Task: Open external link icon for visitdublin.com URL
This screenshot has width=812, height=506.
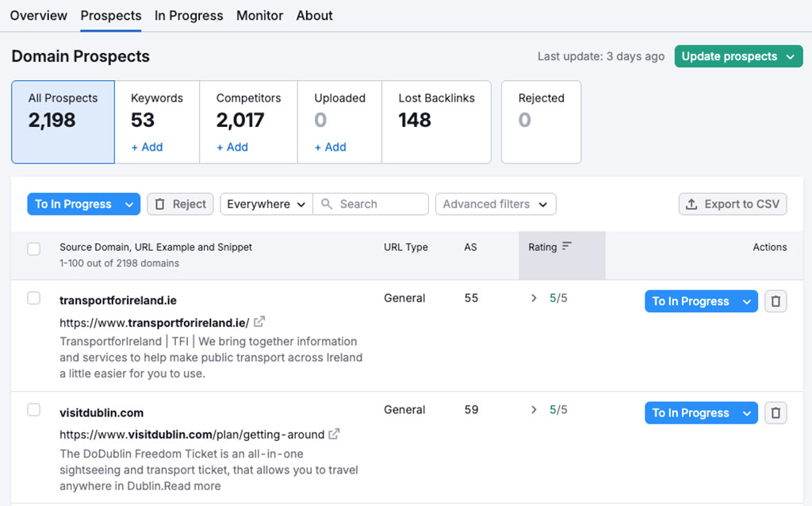Action: [334, 434]
